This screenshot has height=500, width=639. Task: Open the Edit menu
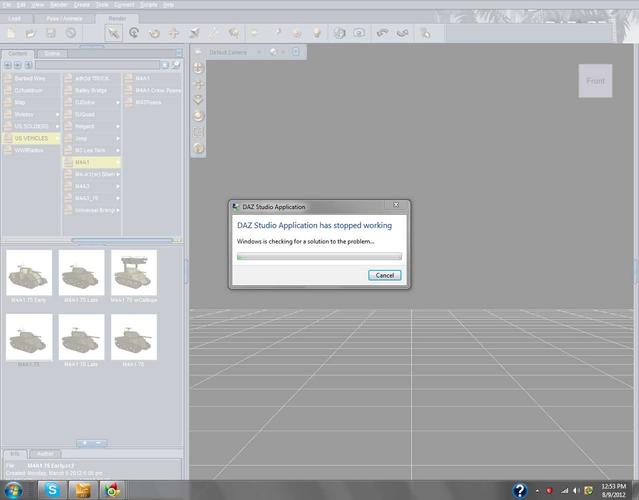coord(21,5)
